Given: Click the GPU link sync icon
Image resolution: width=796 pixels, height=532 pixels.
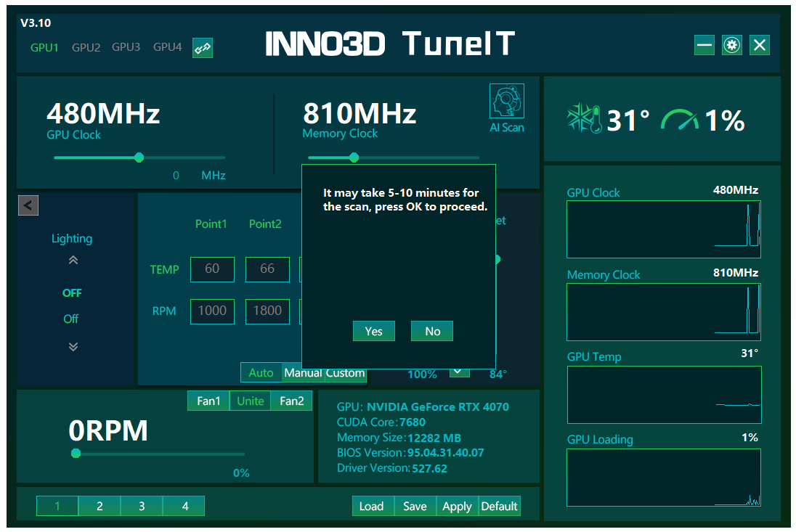Looking at the screenshot, I should pos(203,48).
